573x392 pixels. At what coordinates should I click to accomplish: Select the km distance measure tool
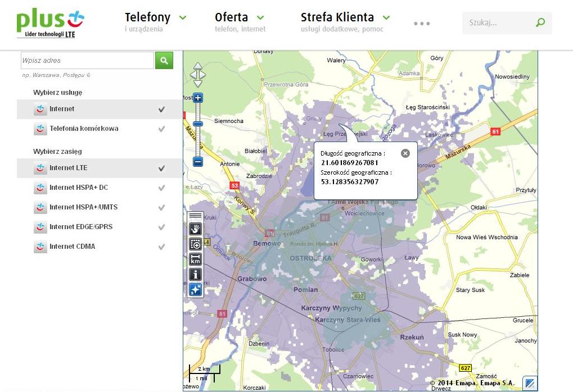196,259
